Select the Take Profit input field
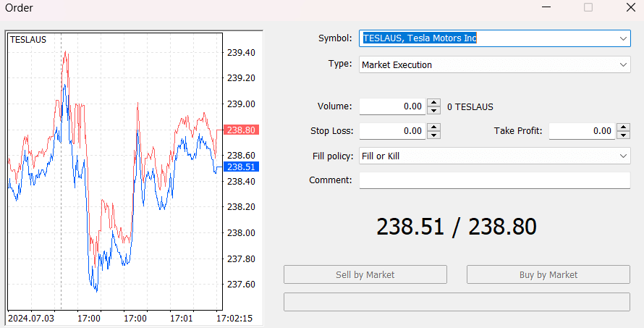This screenshot has height=328, width=644. tap(582, 131)
